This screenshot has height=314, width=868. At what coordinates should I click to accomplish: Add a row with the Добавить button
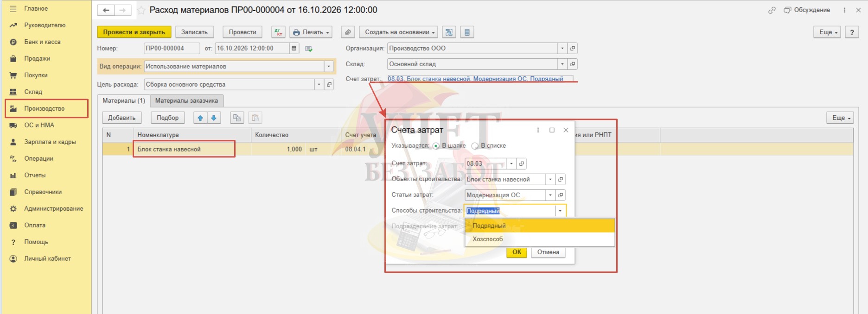122,118
